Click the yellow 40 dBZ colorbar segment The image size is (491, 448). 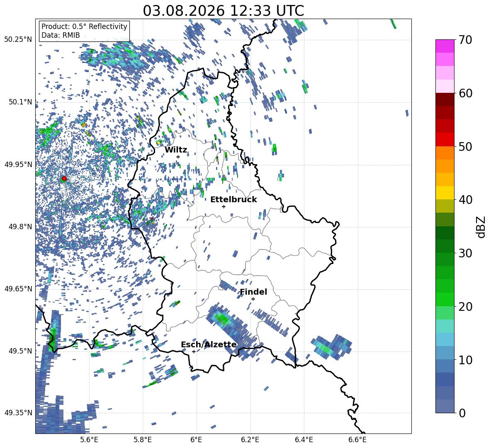point(445,193)
